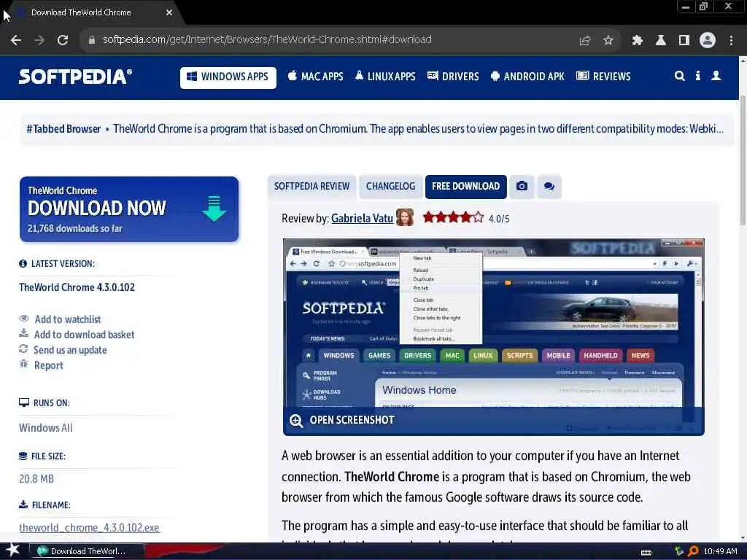Select the Windows Apps menu
Viewport: 747px width, 560px height.
coord(228,77)
